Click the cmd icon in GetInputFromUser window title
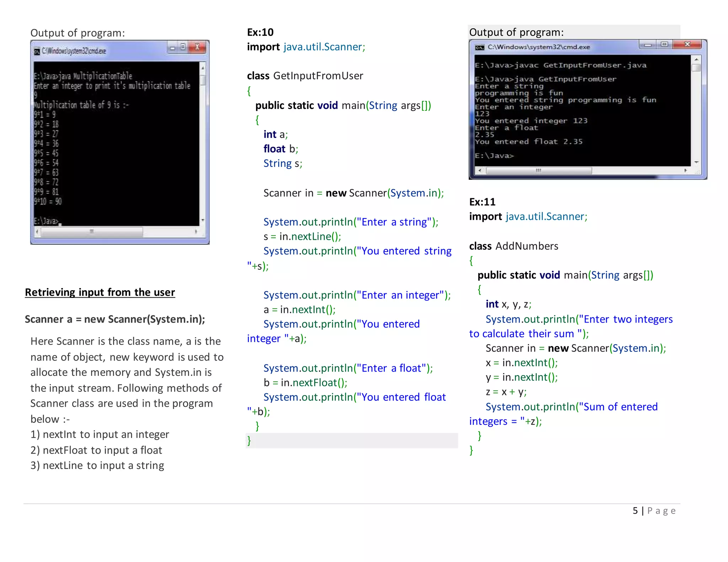The width and height of the screenshot is (728, 562). coord(480,47)
